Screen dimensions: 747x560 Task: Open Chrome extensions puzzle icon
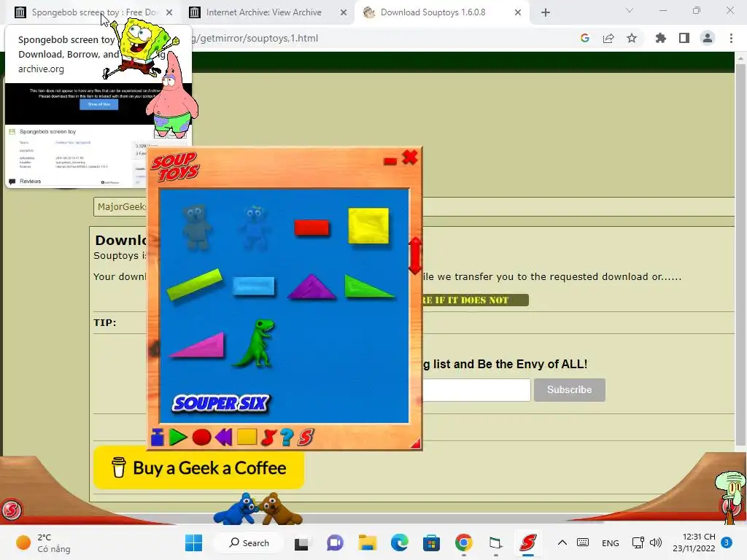661,38
